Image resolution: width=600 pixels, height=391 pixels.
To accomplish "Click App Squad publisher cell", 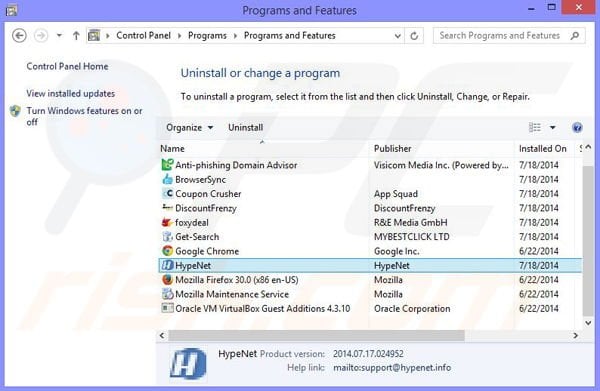I will click(396, 194).
